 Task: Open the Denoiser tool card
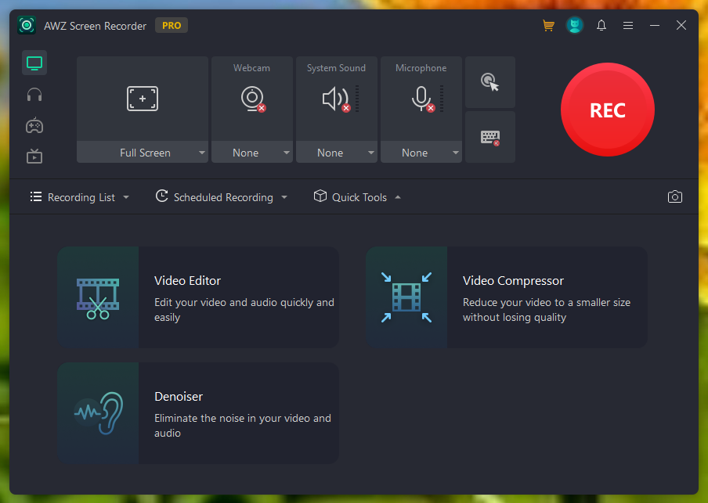coord(198,413)
